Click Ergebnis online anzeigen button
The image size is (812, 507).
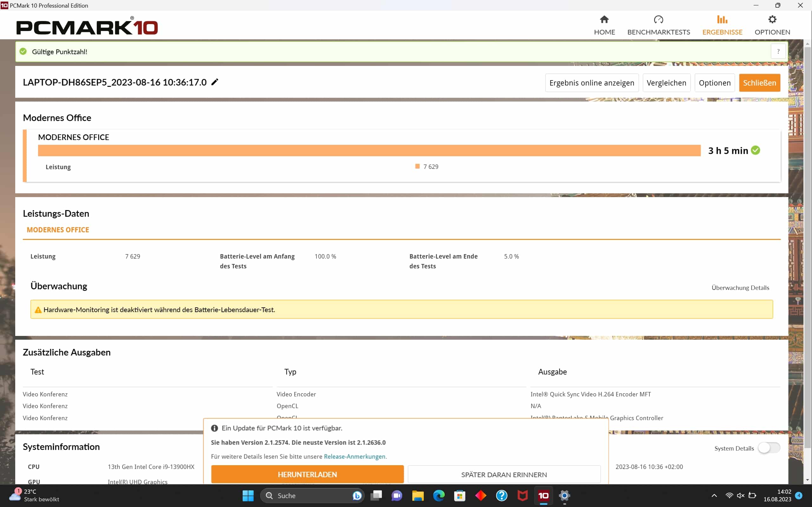tap(592, 83)
